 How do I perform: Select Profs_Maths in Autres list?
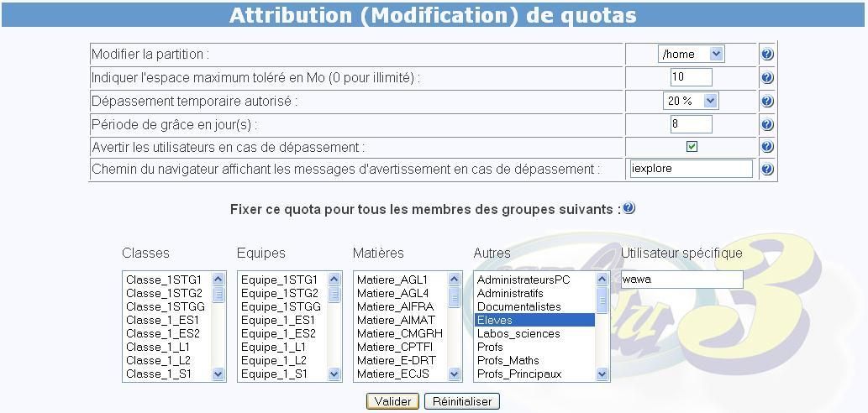(x=508, y=360)
